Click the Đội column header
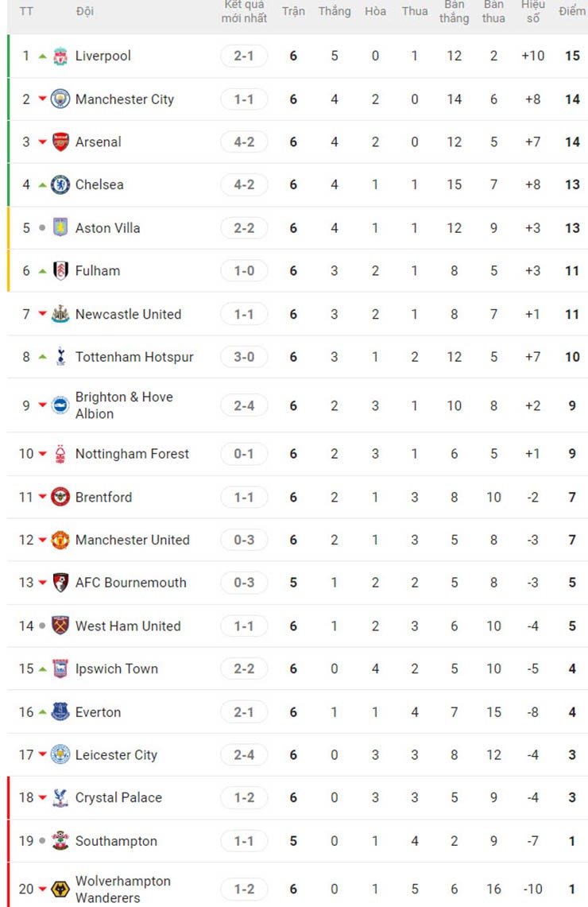588x907 pixels. tap(84, 12)
